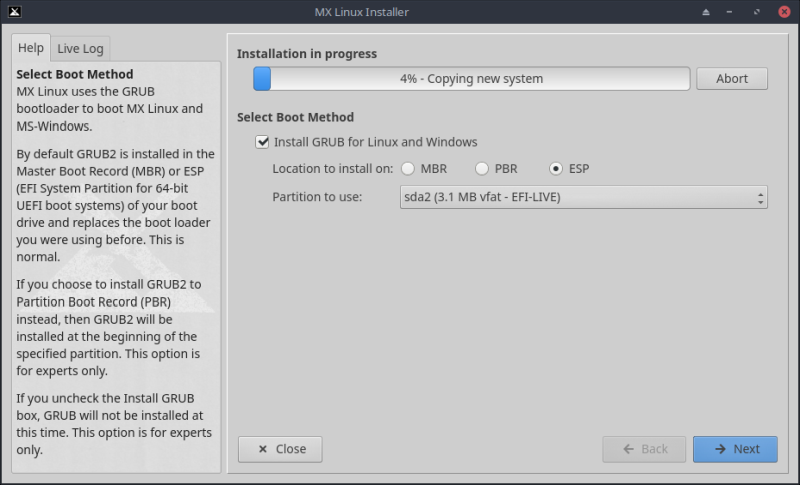Click the Close button at bottom

[x=280, y=449]
